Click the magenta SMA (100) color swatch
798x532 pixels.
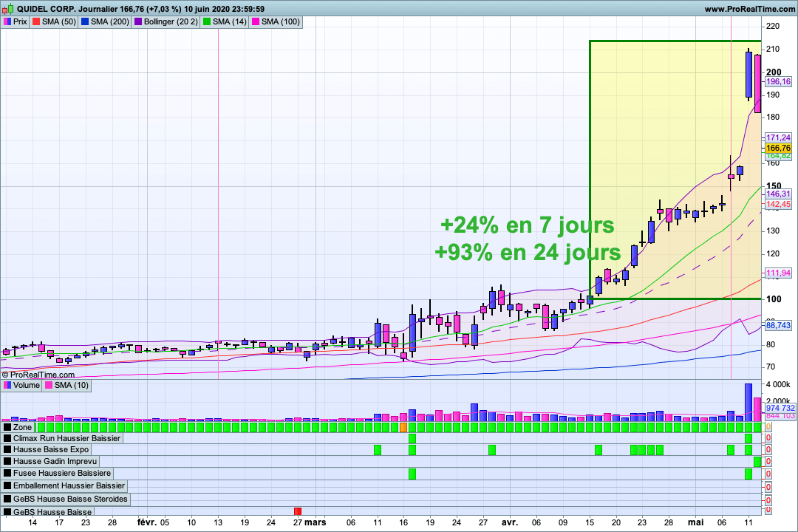point(255,22)
